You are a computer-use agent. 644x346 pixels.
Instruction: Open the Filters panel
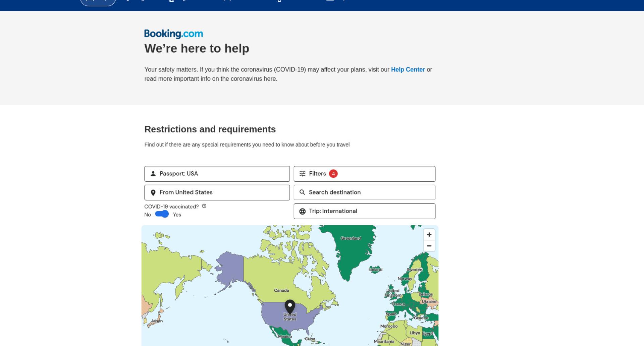[x=365, y=174]
